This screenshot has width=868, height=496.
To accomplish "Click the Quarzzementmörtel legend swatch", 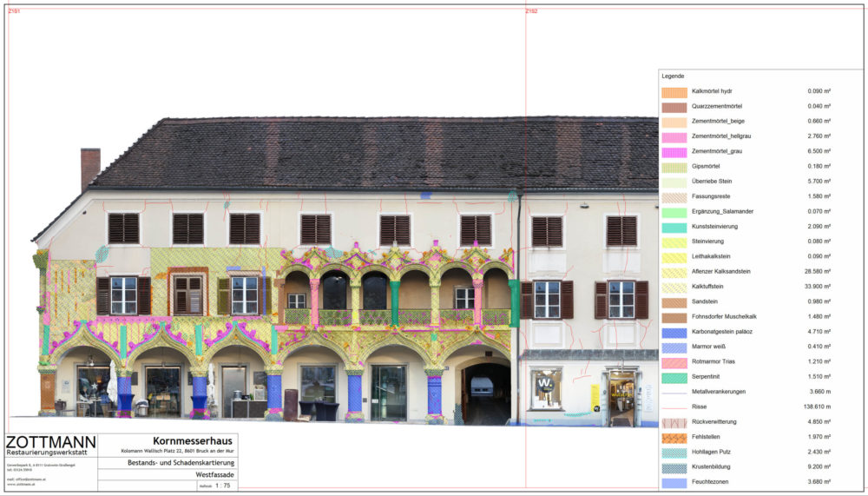I will pos(674,107).
